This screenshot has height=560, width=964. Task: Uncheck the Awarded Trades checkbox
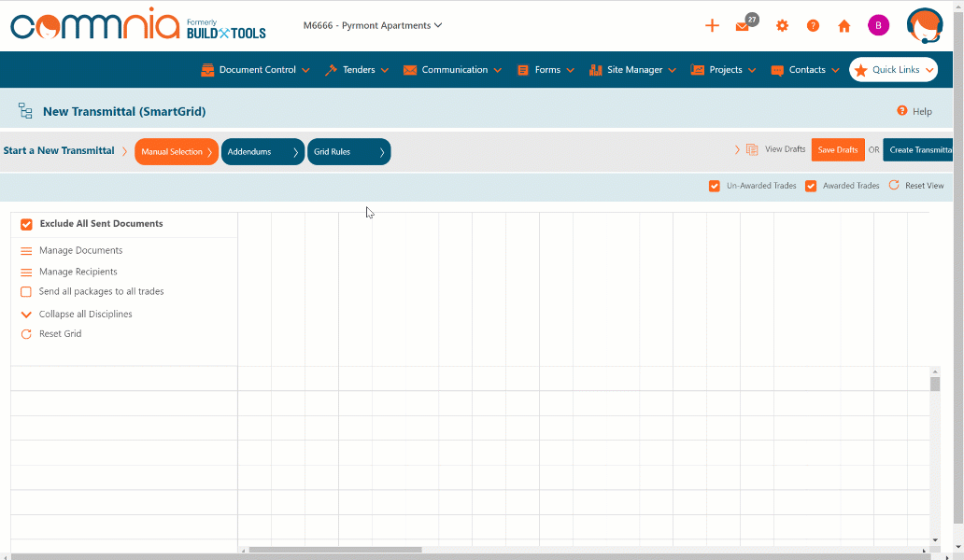pyautogui.click(x=810, y=186)
